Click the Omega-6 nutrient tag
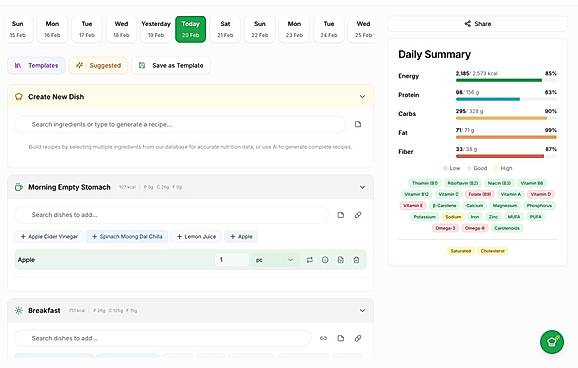The image size is (578, 368). click(474, 228)
